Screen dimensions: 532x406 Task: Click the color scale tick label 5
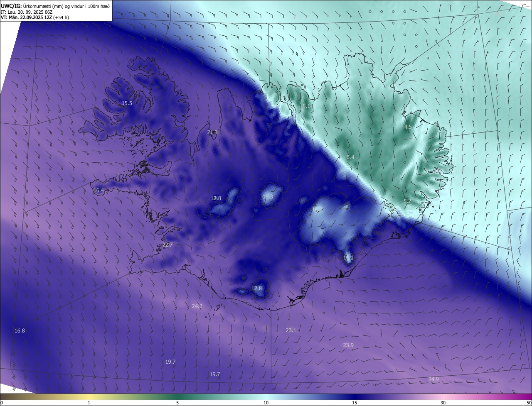[x=177, y=403]
